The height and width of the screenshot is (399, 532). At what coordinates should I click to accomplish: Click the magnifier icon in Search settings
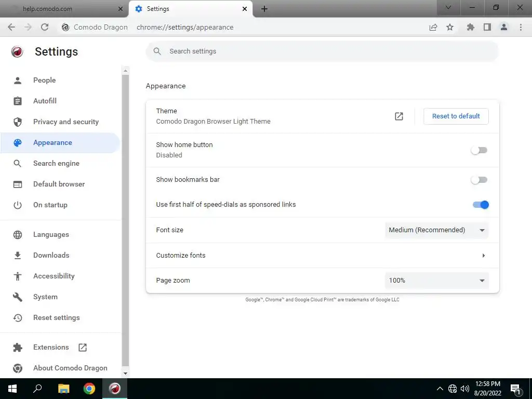[x=157, y=51]
